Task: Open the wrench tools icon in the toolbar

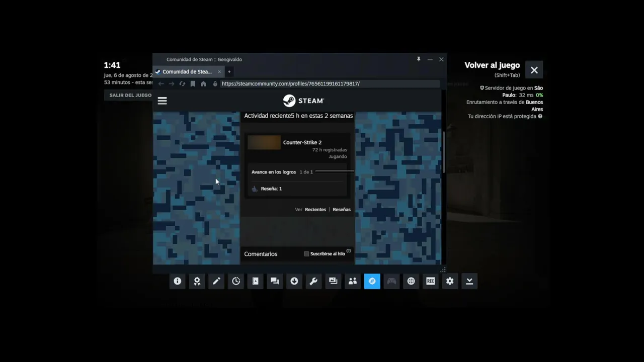Action: tap(313, 281)
